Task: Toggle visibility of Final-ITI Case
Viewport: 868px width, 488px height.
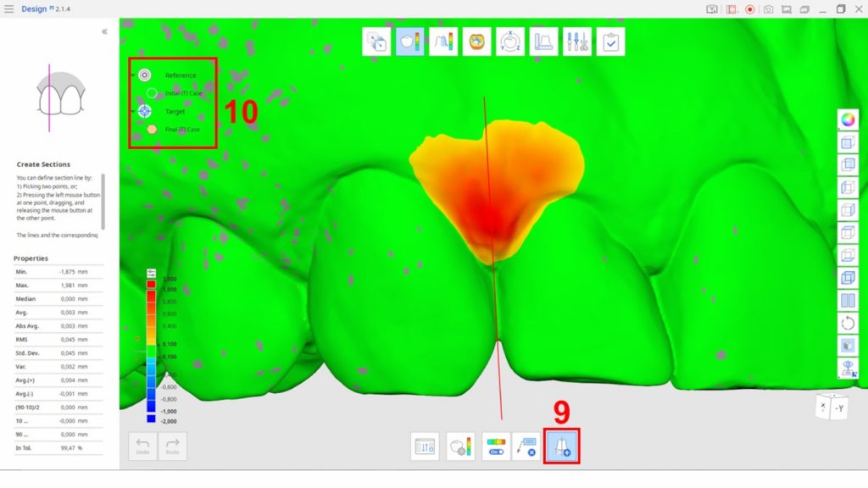Action: coord(152,130)
